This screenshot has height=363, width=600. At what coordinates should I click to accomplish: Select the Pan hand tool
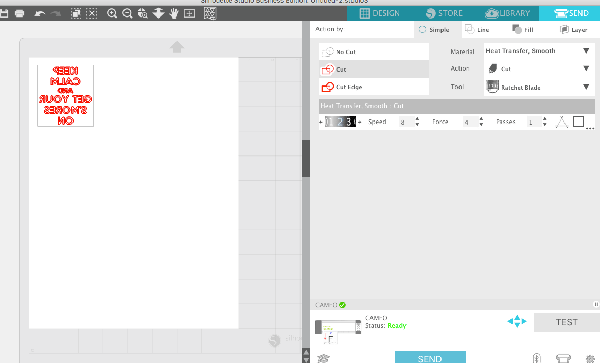tap(174, 14)
